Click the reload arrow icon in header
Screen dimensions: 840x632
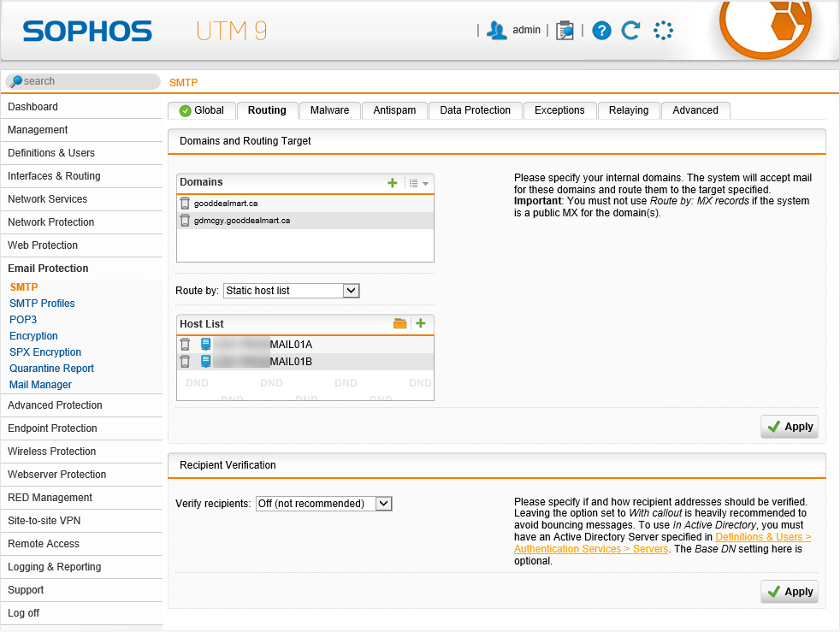tap(631, 31)
